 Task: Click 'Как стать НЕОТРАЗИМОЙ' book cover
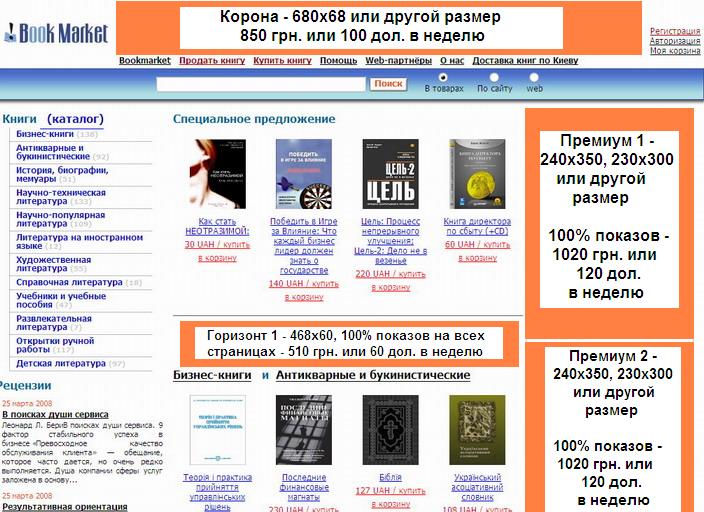218,174
